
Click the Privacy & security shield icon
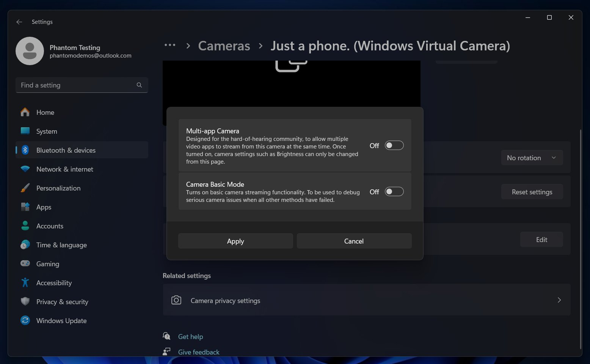point(25,302)
